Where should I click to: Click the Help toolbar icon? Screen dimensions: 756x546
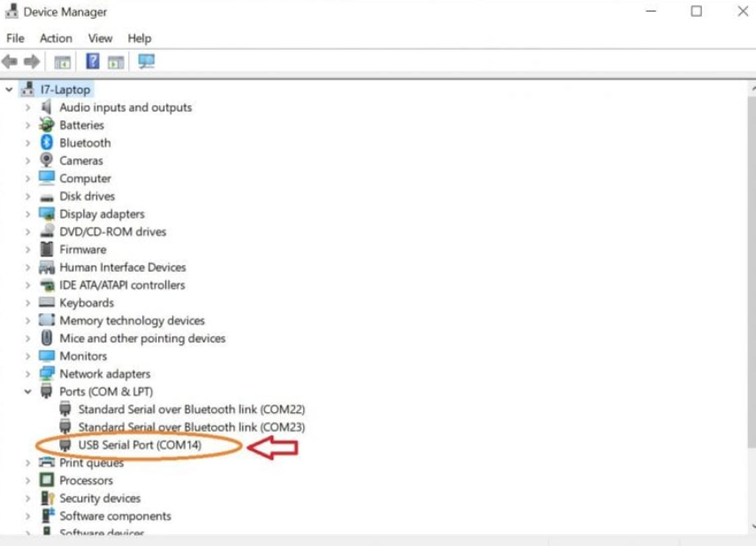(93, 62)
